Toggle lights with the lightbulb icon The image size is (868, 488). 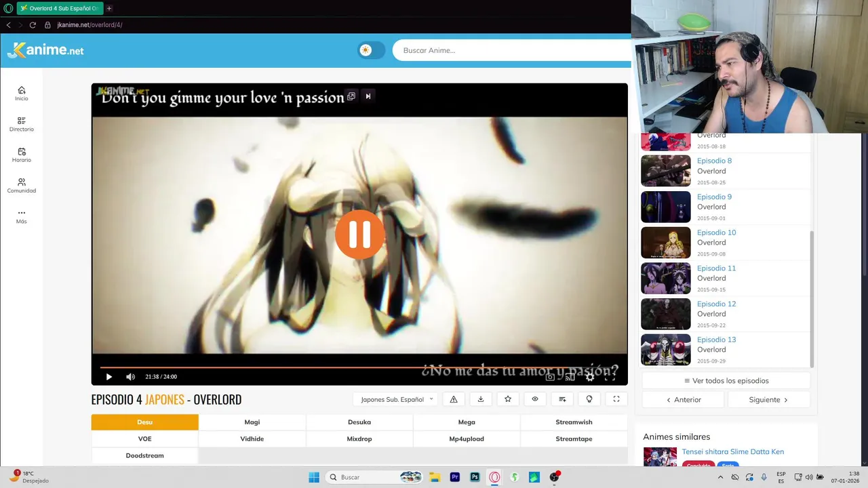(589, 399)
